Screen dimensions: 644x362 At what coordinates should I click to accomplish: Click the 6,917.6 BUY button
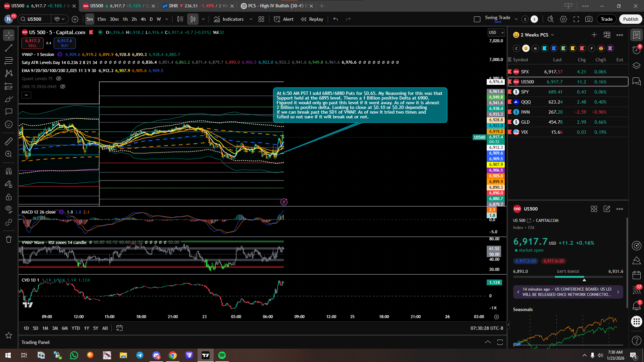coord(64,43)
